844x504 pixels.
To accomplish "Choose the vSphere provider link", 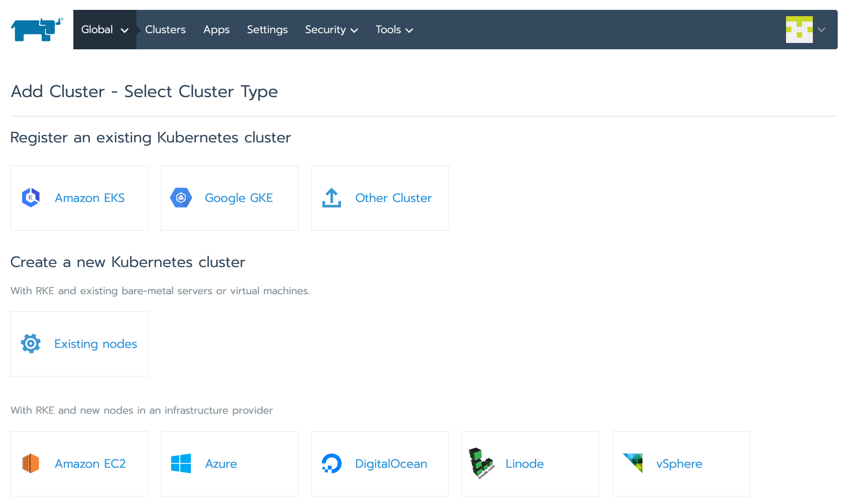I will (679, 463).
